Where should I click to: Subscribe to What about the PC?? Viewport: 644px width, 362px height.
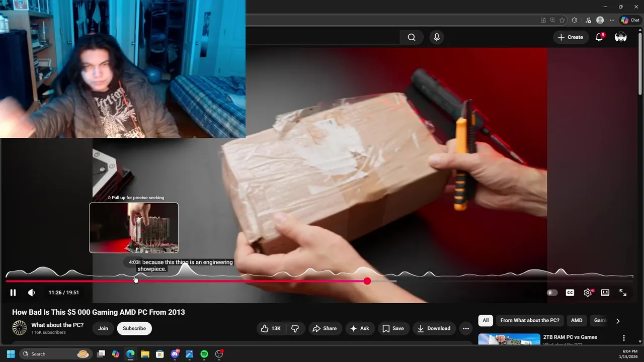(134, 328)
